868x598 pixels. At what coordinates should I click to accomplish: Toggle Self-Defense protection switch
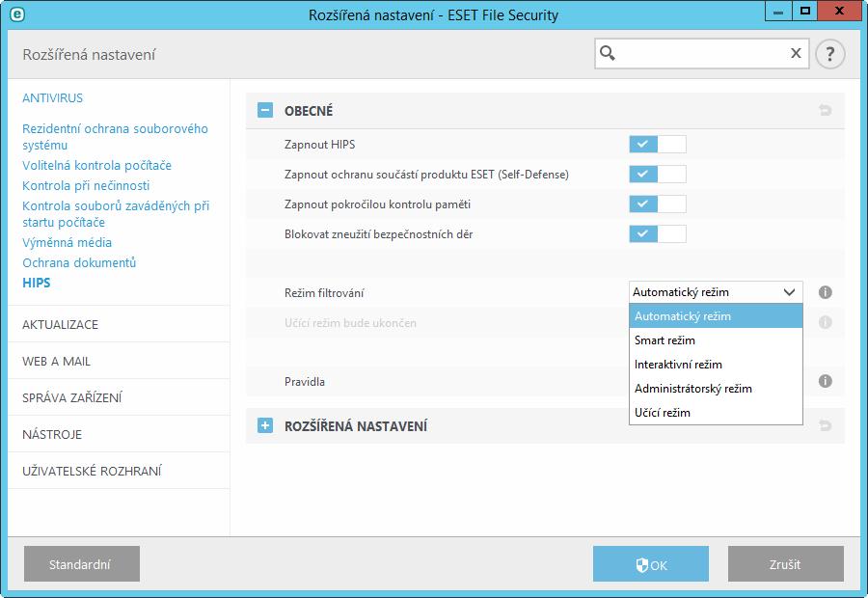658,174
